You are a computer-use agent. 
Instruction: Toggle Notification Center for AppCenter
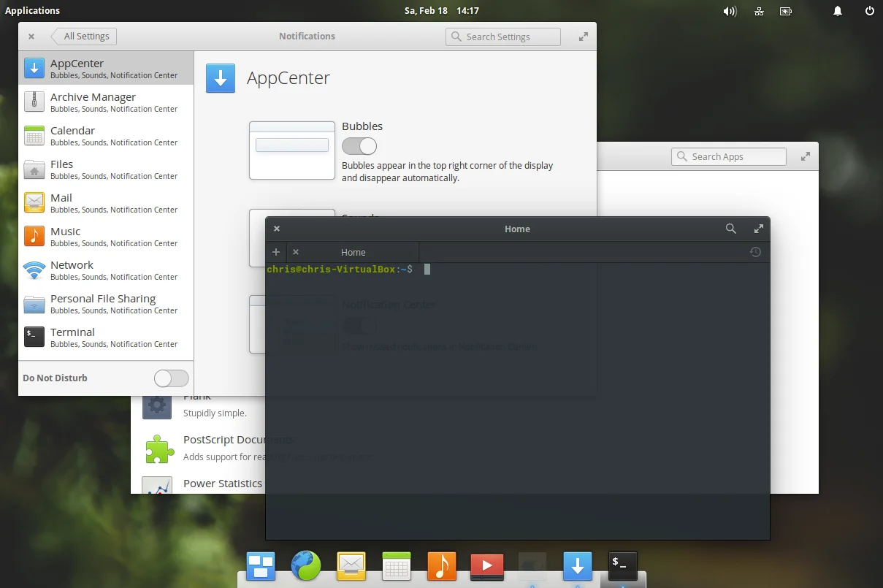pyautogui.click(x=359, y=325)
